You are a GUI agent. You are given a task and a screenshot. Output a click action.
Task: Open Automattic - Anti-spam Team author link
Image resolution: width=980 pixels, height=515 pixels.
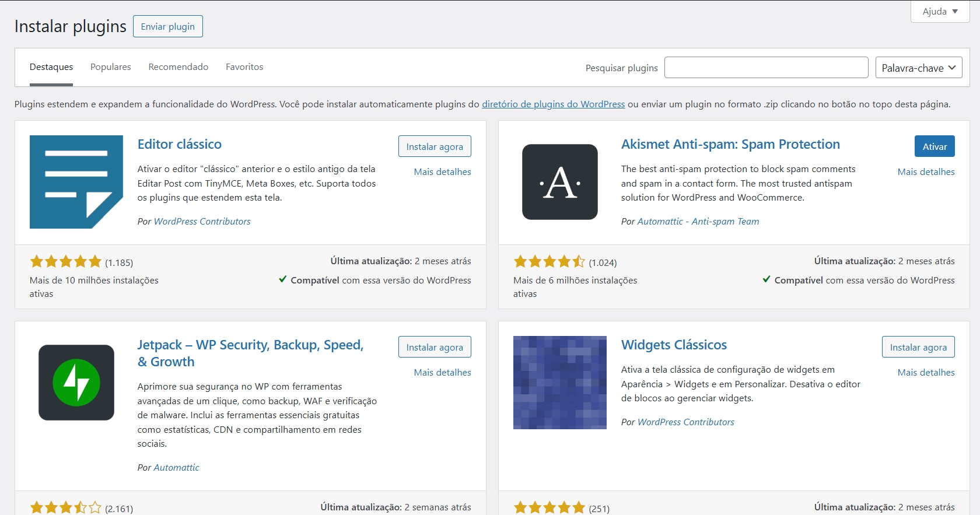tap(698, 222)
